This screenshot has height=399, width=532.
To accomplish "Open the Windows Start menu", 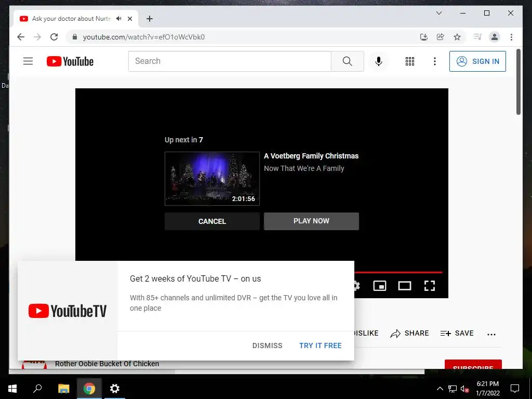I will 12,389.
